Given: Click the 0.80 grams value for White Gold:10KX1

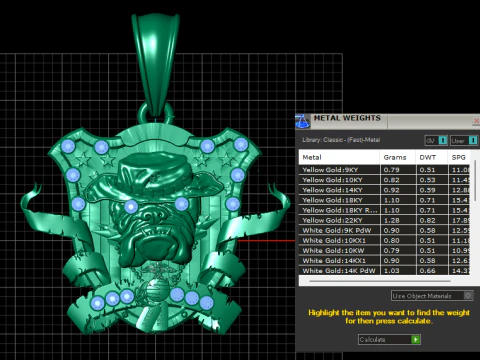Looking at the screenshot, I should (x=391, y=240).
